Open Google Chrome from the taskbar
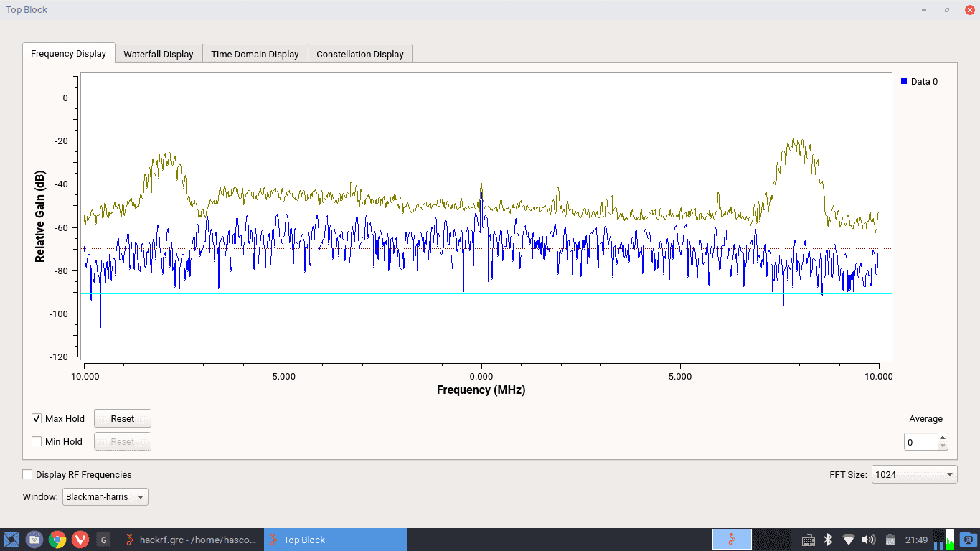The image size is (980, 551). coord(57,540)
